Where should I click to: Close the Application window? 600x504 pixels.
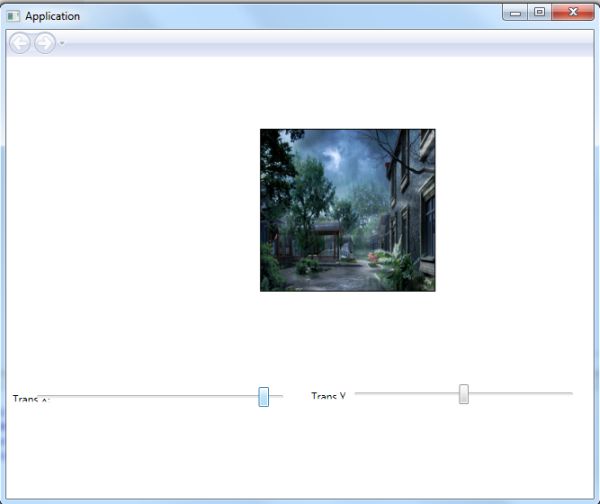(x=573, y=13)
